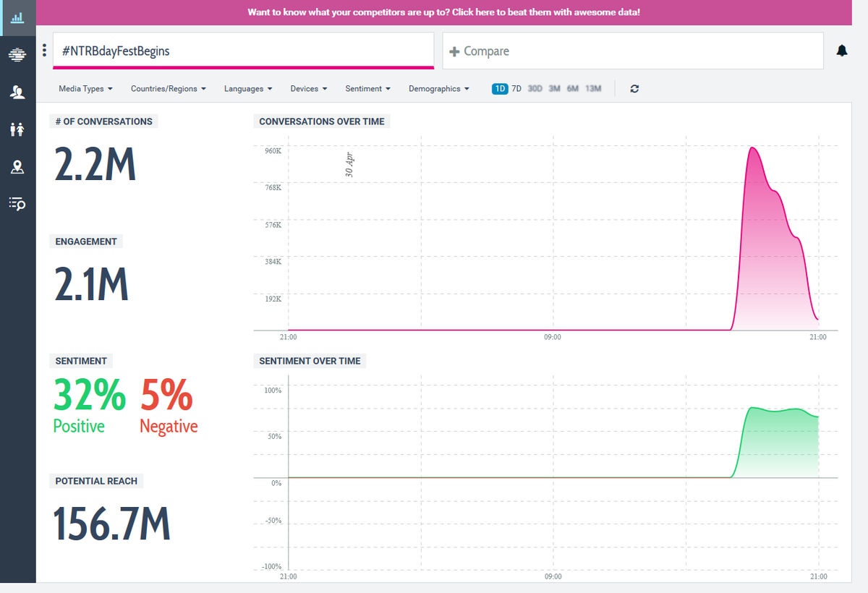Open the influencers people sidebar icon
This screenshot has width=868, height=593.
pos(17,92)
